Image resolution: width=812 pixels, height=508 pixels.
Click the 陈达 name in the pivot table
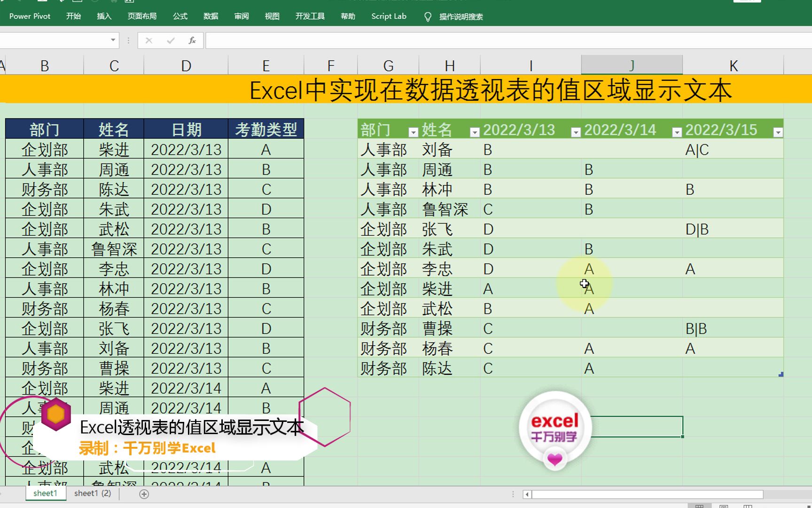pyautogui.click(x=437, y=368)
